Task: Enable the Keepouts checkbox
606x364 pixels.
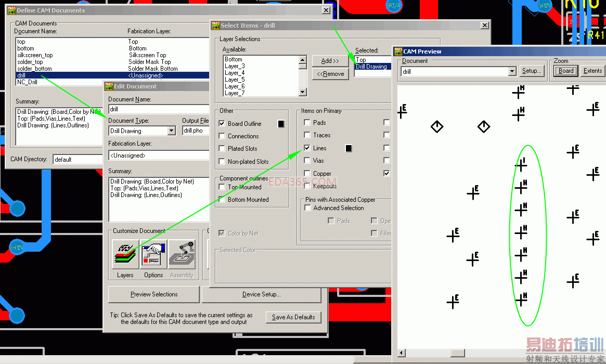Action: point(307,186)
